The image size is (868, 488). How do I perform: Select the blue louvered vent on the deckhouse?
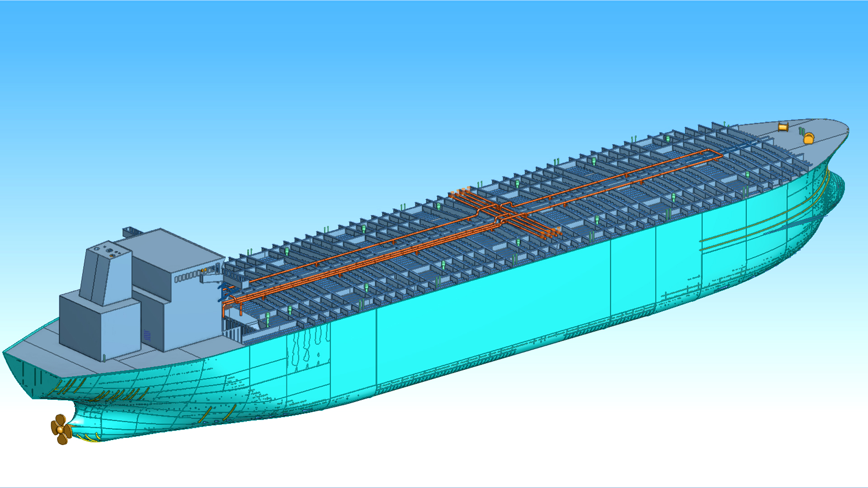click(x=147, y=335)
